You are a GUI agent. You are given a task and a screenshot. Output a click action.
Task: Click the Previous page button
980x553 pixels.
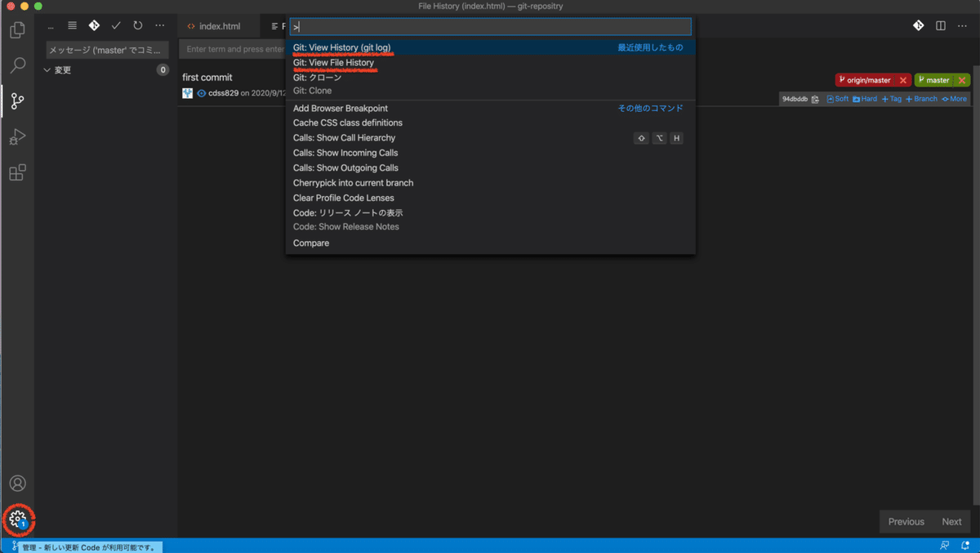[906, 522]
